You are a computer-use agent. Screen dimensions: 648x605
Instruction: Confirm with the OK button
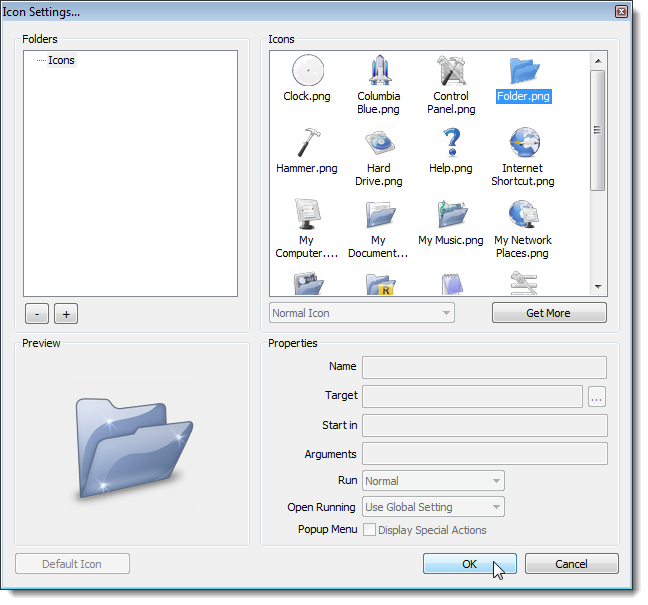pos(469,564)
